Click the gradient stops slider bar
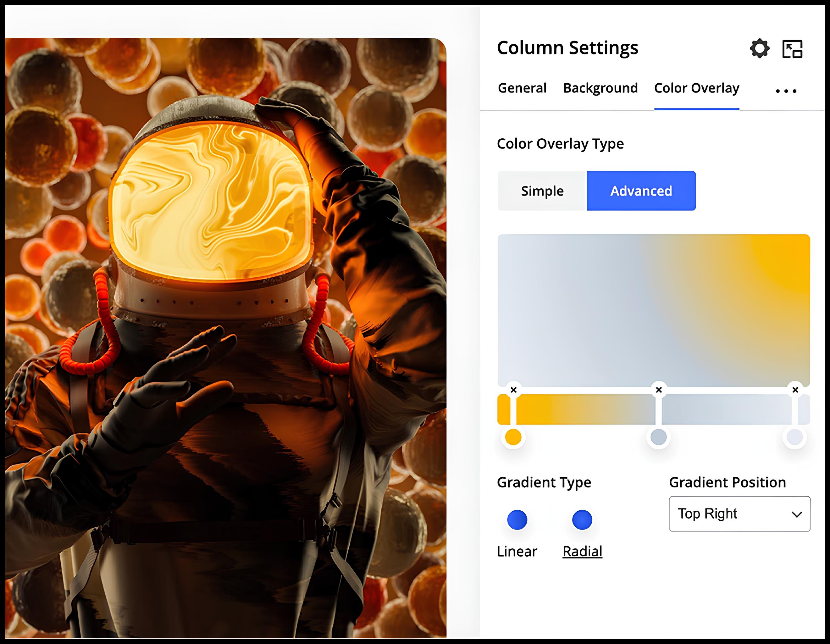 585,409
